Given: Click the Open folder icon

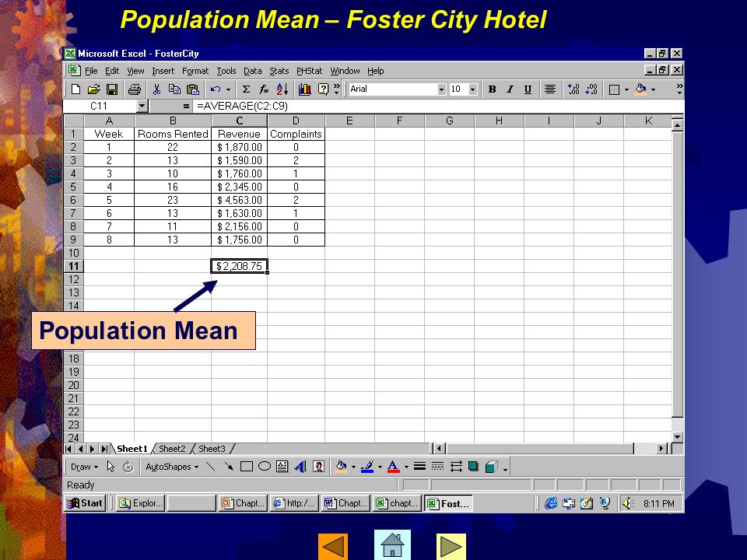Looking at the screenshot, I should point(94,89).
